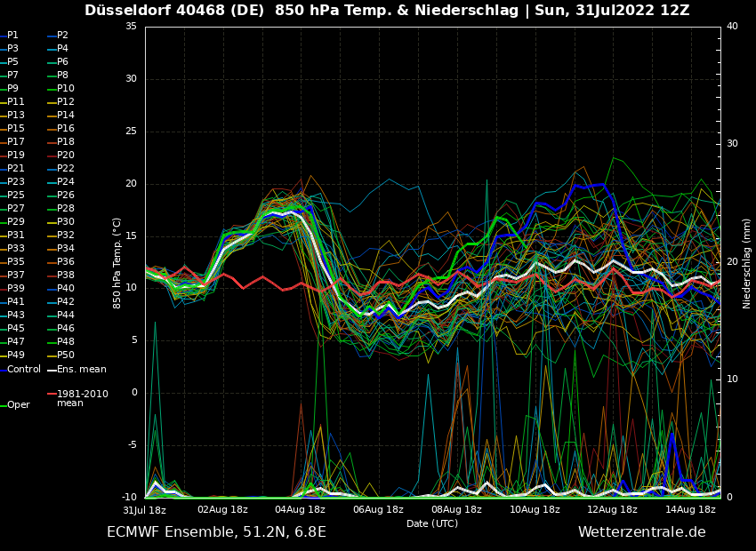Click the 14Aug 18z date label

tap(690, 510)
